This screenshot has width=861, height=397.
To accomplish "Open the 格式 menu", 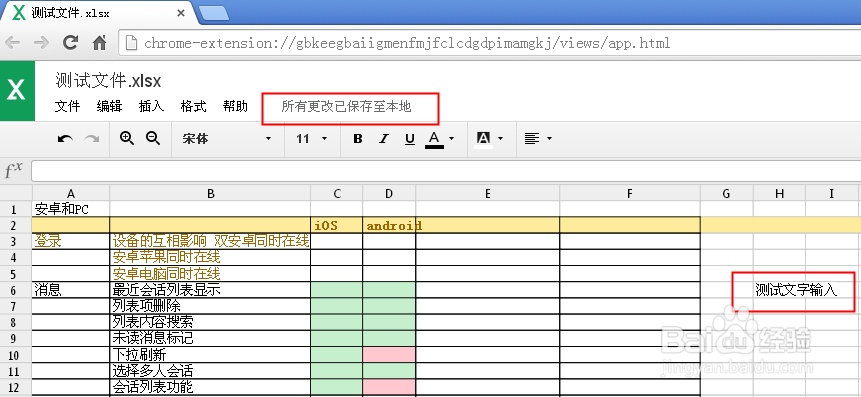I will coord(193,107).
